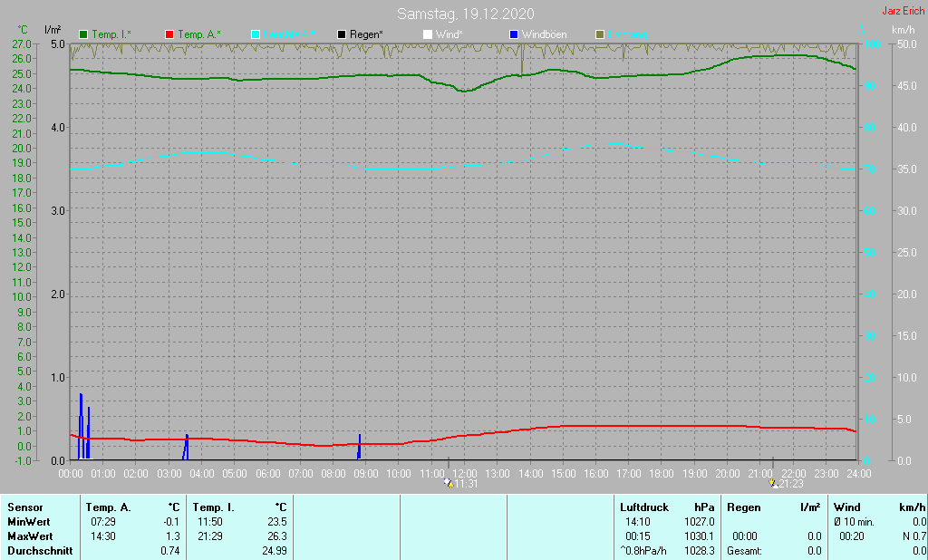Click the moon icon beside 21:23
This screenshot has height=560, width=928.
[x=773, y=484]
